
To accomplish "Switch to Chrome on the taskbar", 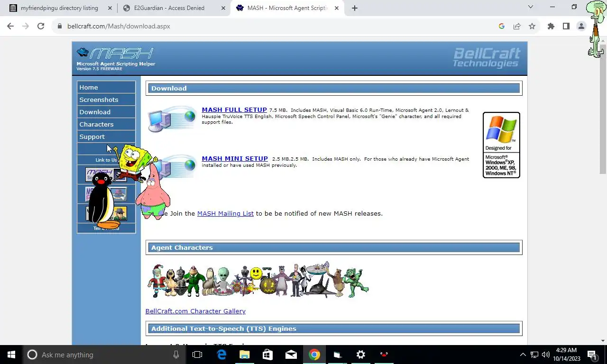I will tap(314, 355).
